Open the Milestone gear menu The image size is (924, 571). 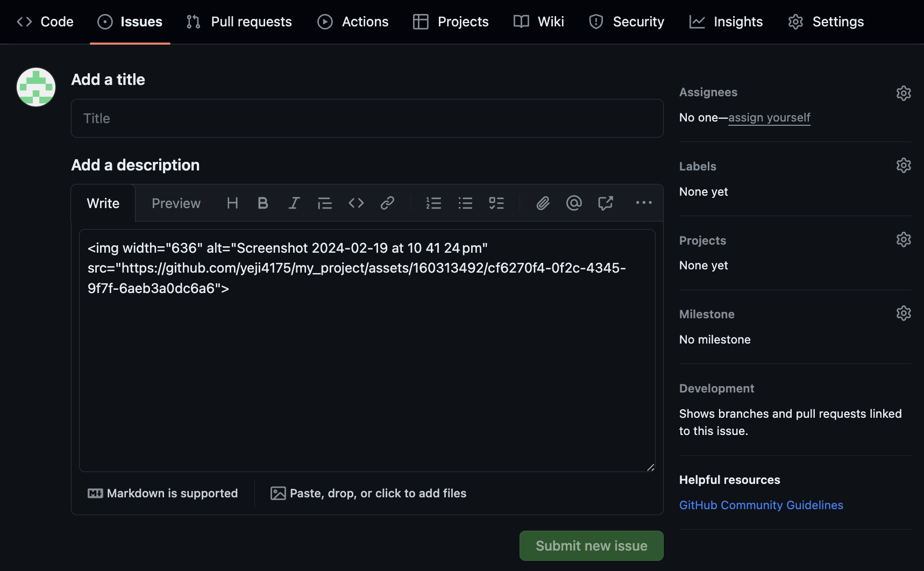pyautogui.click(x=904, y=313)
